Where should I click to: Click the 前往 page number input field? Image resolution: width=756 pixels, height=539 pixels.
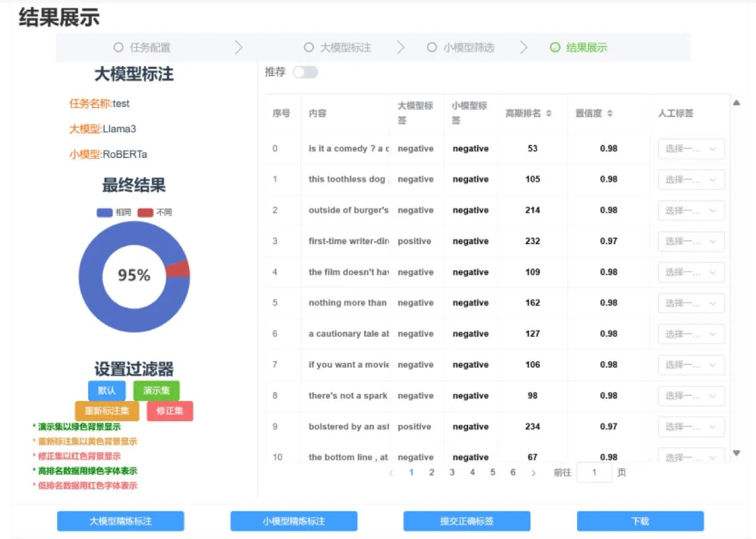tap(594, 472)
